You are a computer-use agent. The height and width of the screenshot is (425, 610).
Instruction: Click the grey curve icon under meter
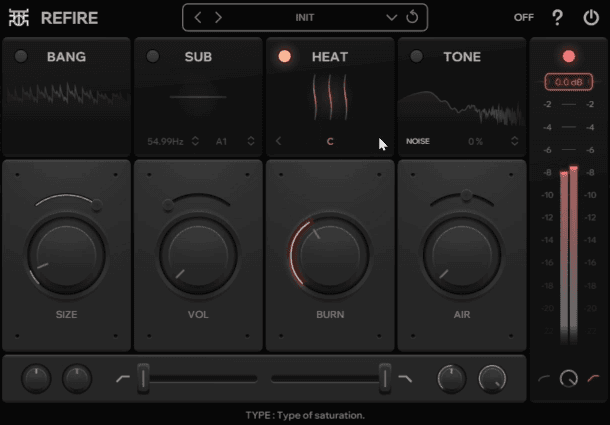tap(544, 378)
